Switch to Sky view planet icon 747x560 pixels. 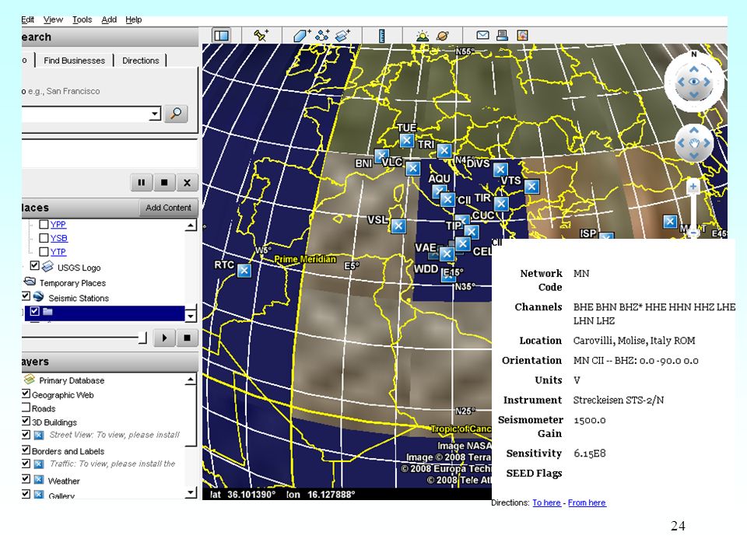tap(443, 36)
